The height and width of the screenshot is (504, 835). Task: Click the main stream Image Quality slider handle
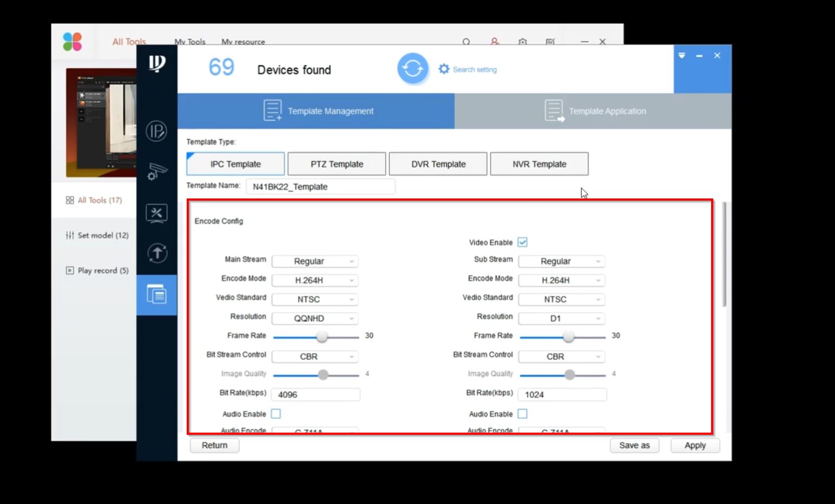pos(323,375)
